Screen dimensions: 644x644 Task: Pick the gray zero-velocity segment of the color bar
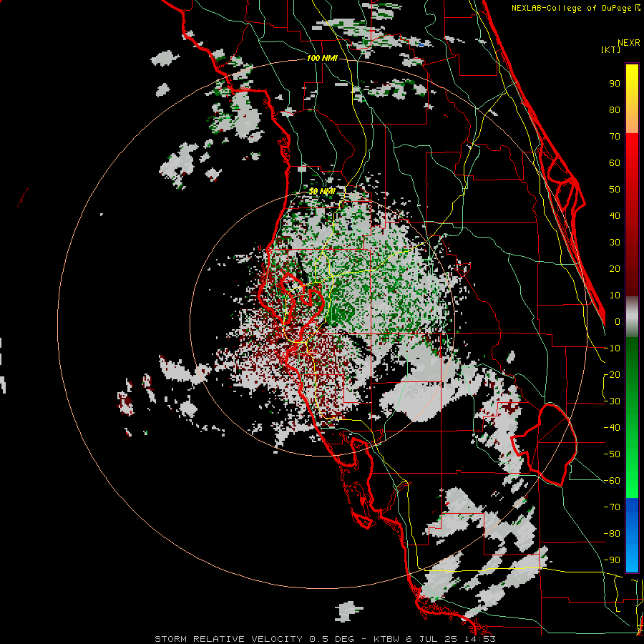(632, 316)
